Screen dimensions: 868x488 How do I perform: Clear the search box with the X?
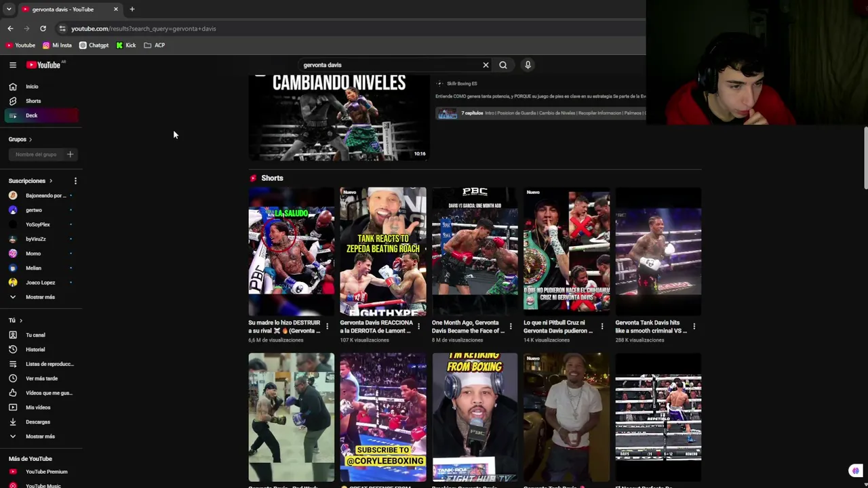click(486, 65)
